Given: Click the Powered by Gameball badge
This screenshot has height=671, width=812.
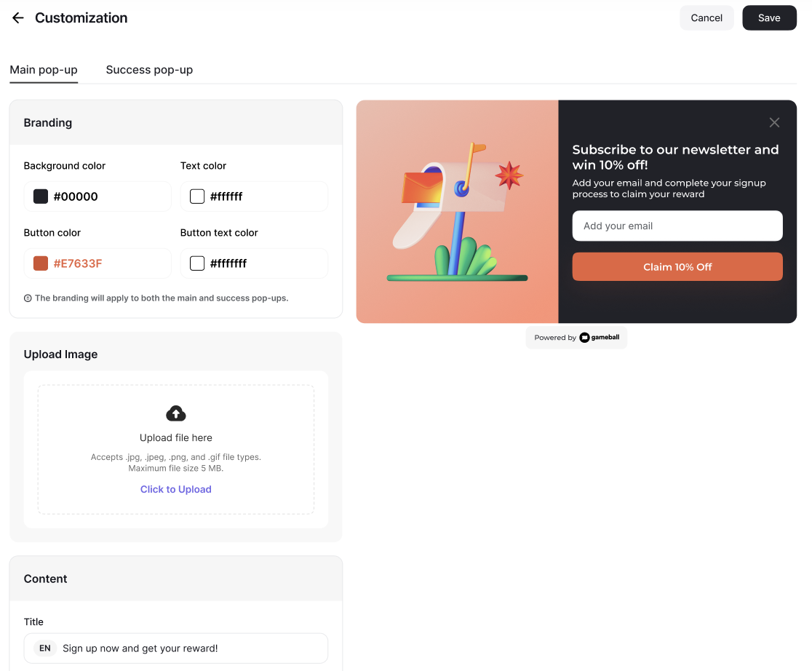Looking at the screenshot, I should coord(576,337).
